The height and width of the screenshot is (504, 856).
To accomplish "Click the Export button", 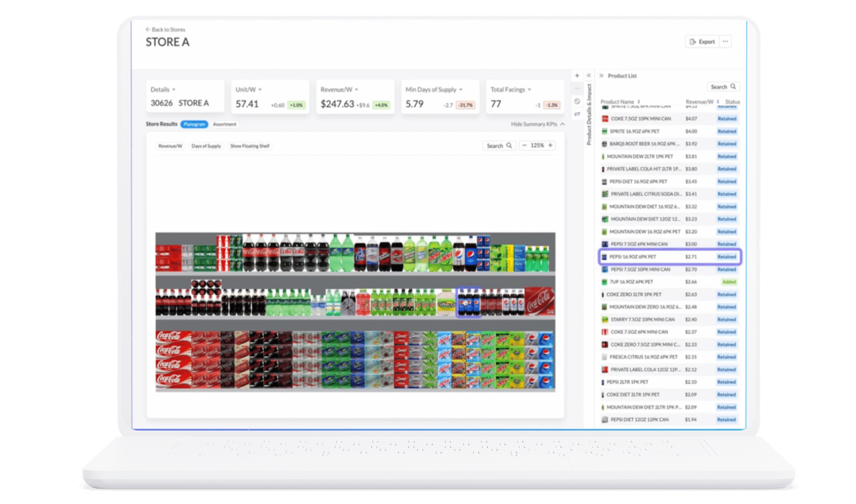I will [x=702, y=41].
